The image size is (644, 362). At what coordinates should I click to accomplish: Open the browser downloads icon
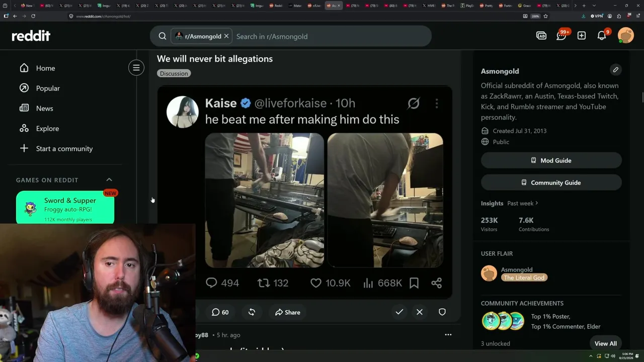click(x=583, y=16)
